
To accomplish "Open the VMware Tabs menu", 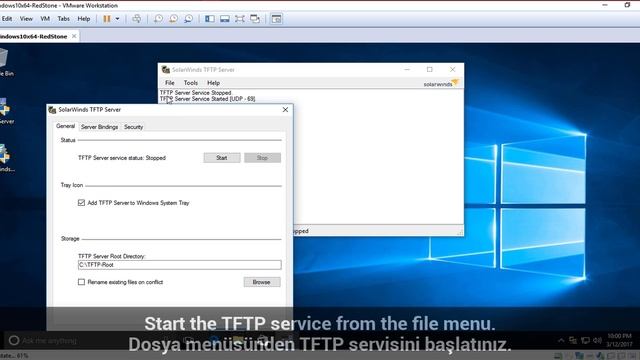I will point(64,19).
